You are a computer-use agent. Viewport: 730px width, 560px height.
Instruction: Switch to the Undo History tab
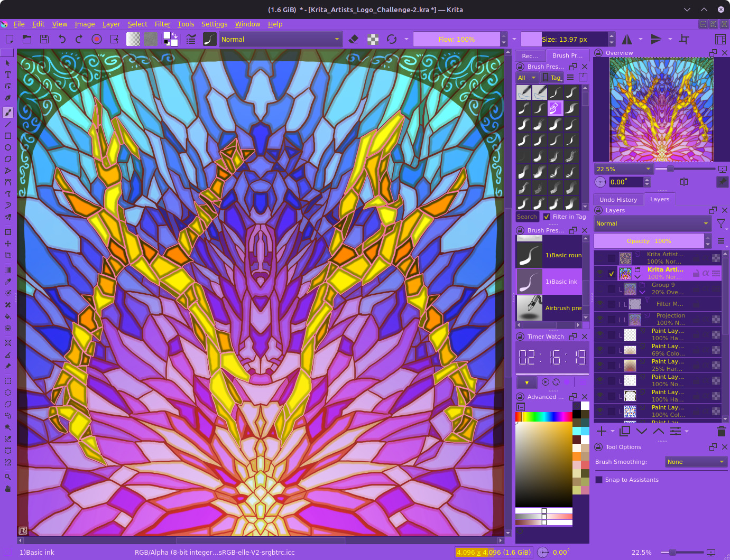click(618, 200)
